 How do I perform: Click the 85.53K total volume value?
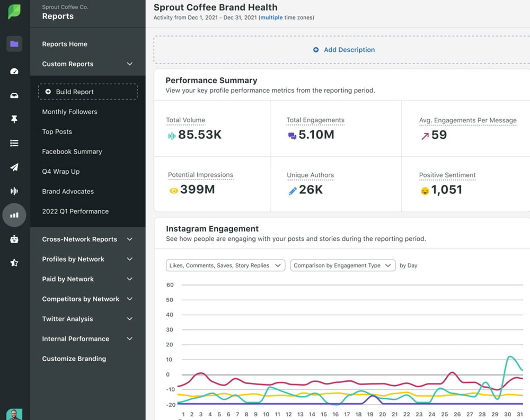[x=200, y=135]
